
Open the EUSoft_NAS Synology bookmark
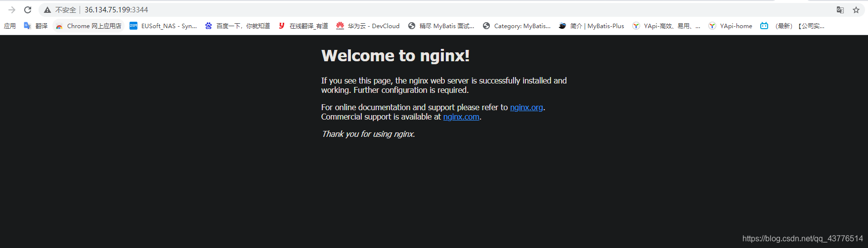click(163, 26)
